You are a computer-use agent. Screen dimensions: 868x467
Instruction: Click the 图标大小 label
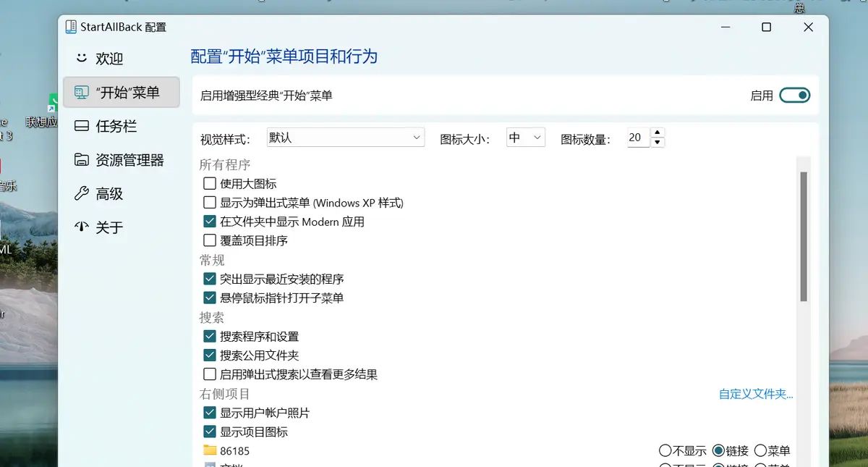465,139
